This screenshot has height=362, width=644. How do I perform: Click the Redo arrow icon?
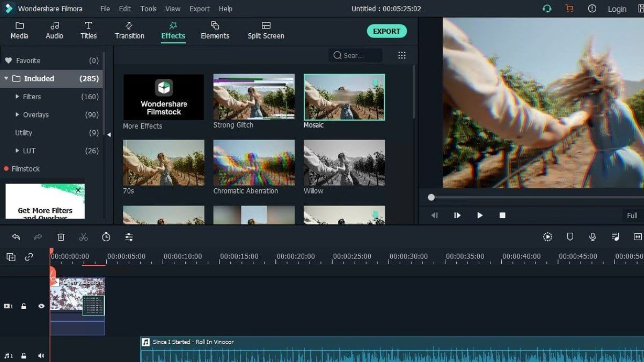pyautogui.click(x=38, y=237)
